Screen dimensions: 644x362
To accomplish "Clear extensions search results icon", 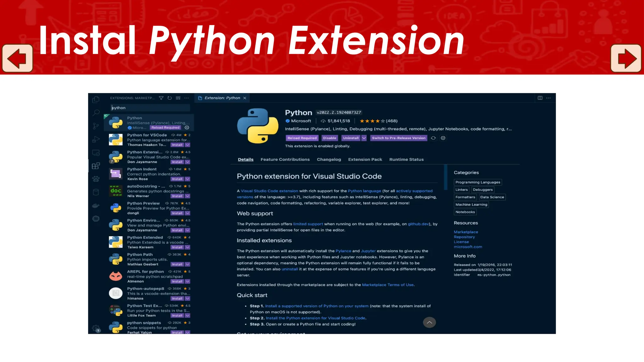I will pyautogui.click(x=178, y=98).
